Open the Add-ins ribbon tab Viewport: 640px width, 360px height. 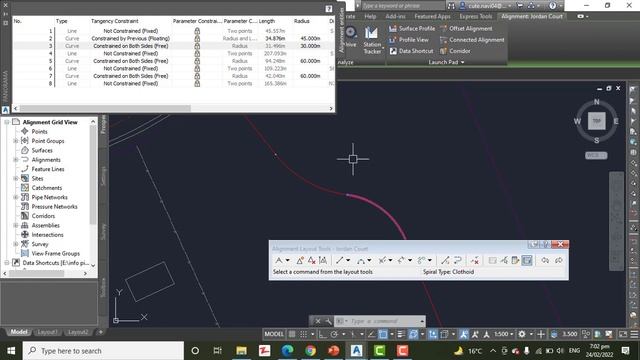point(396,16)
